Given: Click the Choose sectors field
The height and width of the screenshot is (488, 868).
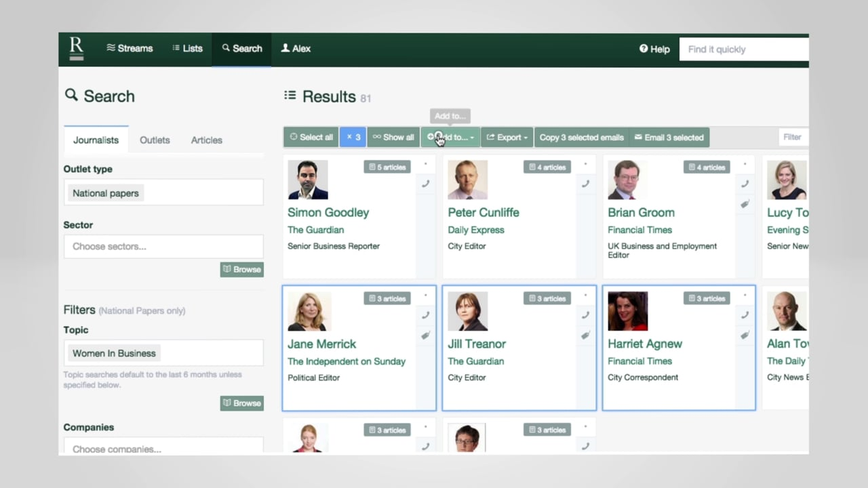Looking at the screenshot, I should 163,246.
